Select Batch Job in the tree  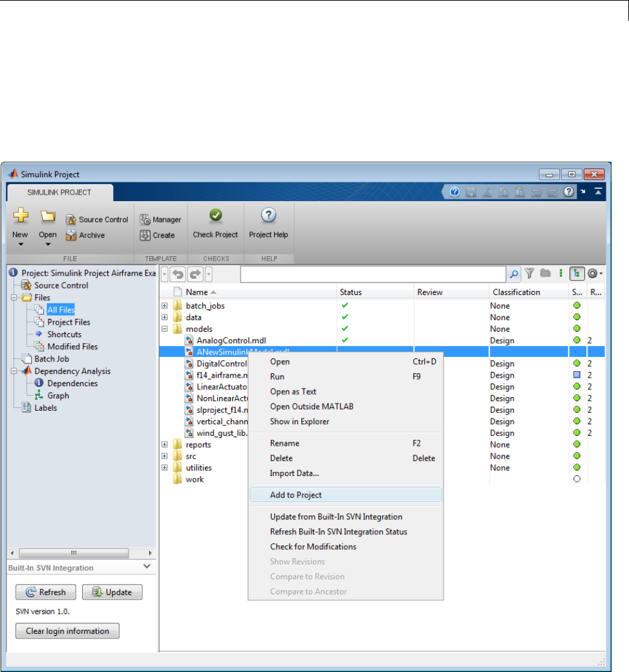point(52,359)
